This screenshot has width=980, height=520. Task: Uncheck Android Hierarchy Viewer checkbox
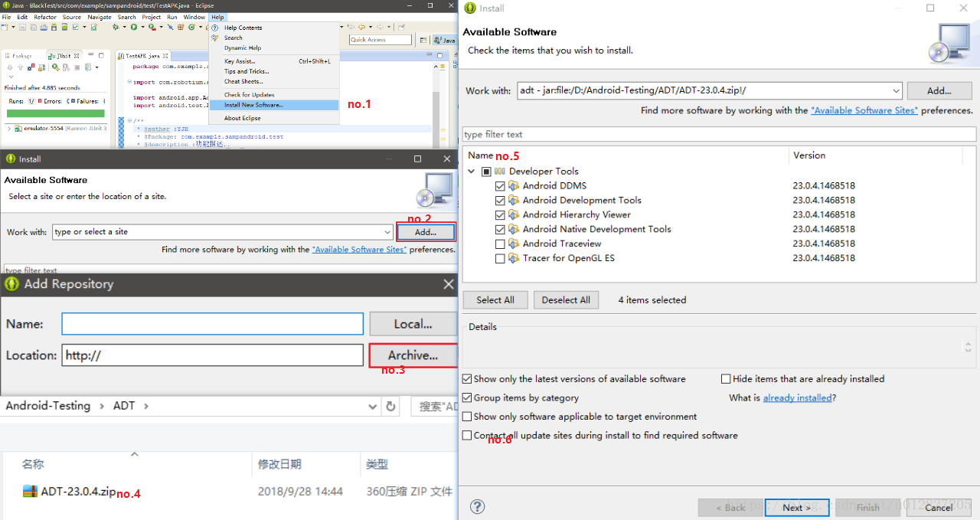500,215
